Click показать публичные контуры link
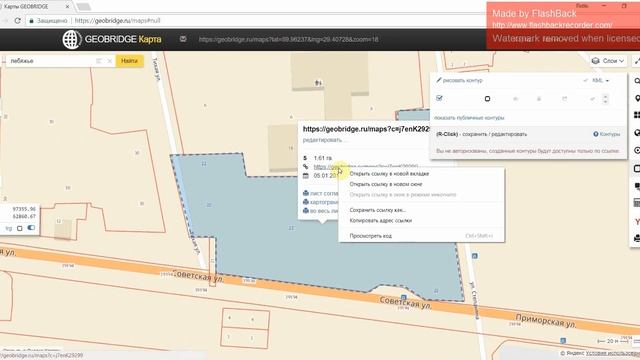Screen dimensions: 640x360 tap(469, 118)
